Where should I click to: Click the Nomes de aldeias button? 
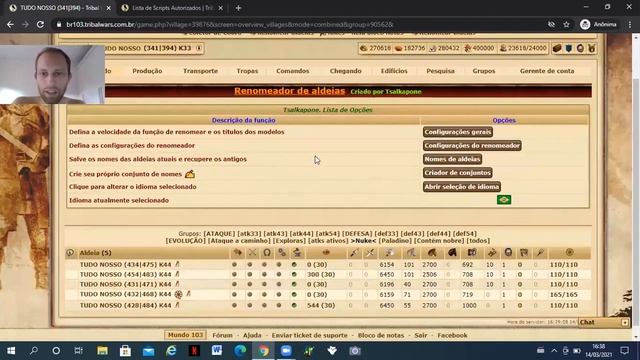coord(452,159)
